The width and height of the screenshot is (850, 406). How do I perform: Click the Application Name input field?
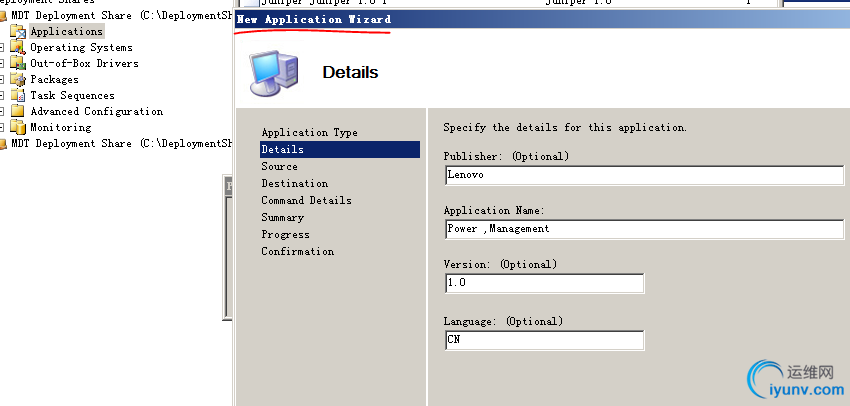tap(645, 229)
